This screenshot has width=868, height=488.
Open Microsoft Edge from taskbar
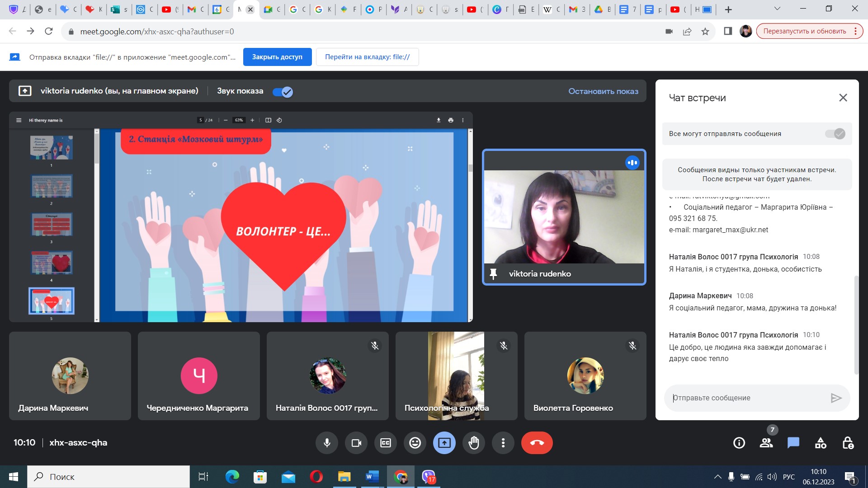[232, 477]
